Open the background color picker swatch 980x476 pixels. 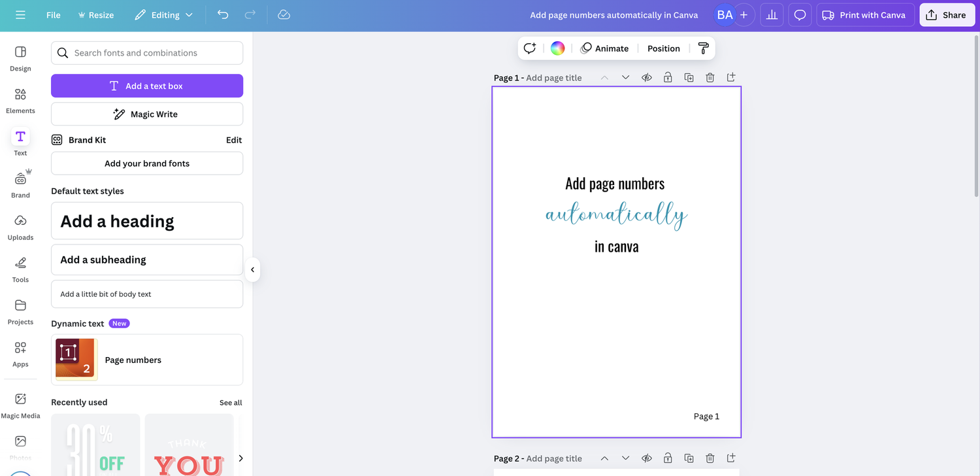(x=557, y=48)
